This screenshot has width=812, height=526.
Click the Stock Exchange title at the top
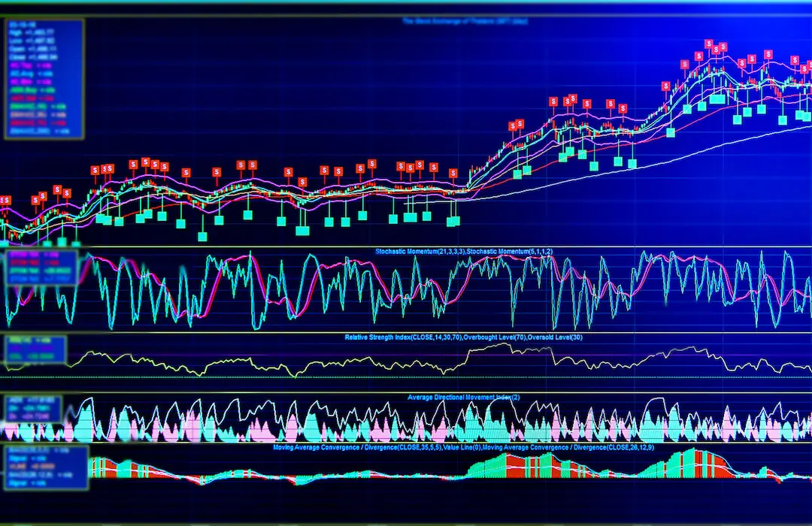(x=465, y=21)
